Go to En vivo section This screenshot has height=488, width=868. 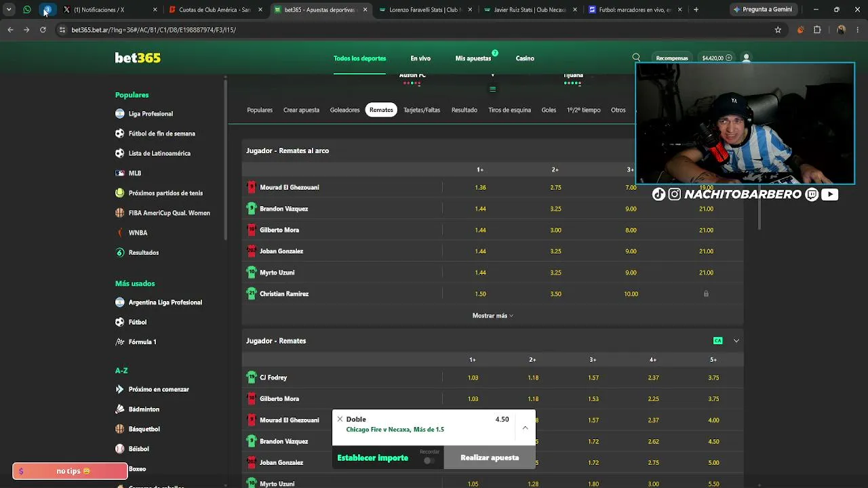pyautogui.click(x=420, y=58)
